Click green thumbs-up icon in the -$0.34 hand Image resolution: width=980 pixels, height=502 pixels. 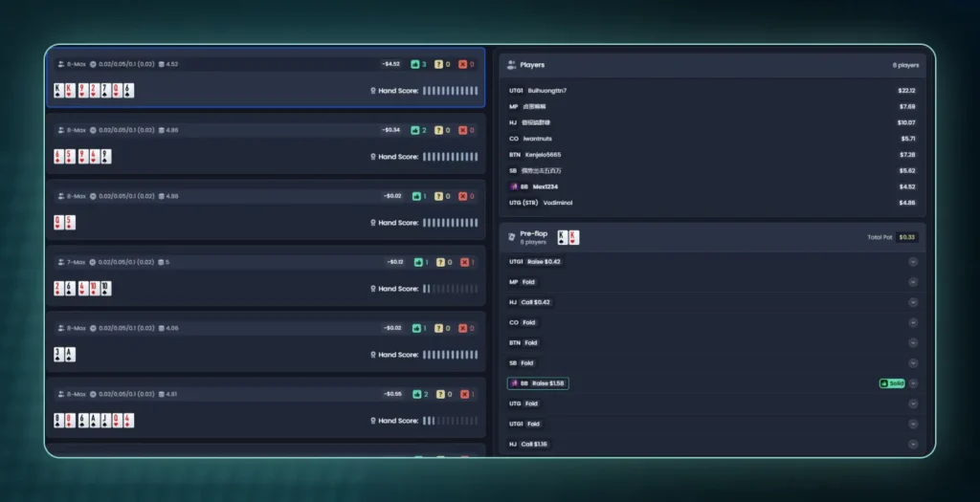coord(415,130)
